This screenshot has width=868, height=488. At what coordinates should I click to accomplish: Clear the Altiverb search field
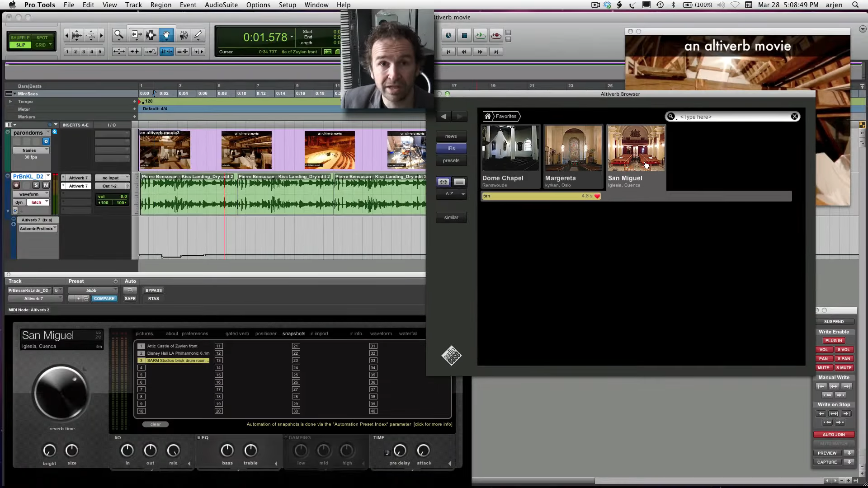click(794, 117)
